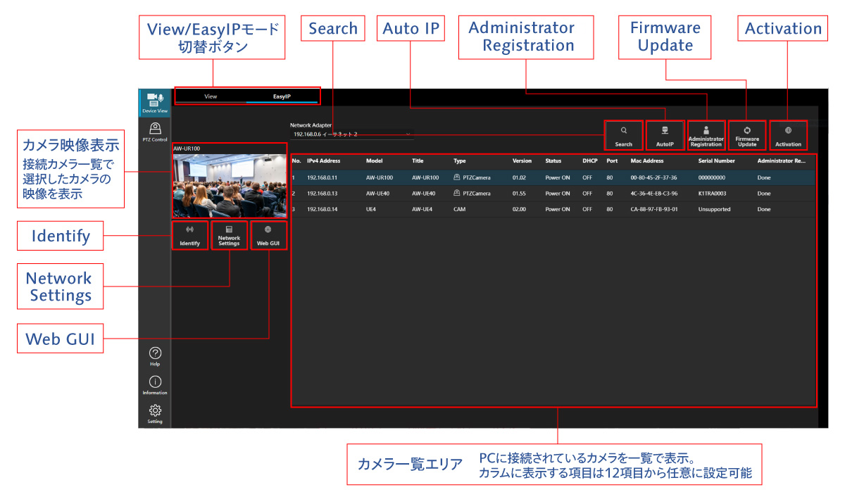This screenshot has width=845, height=504.
Task: Sort the list by IPv4 Address column
Action: pyautogui.click(x=324, y=161)
